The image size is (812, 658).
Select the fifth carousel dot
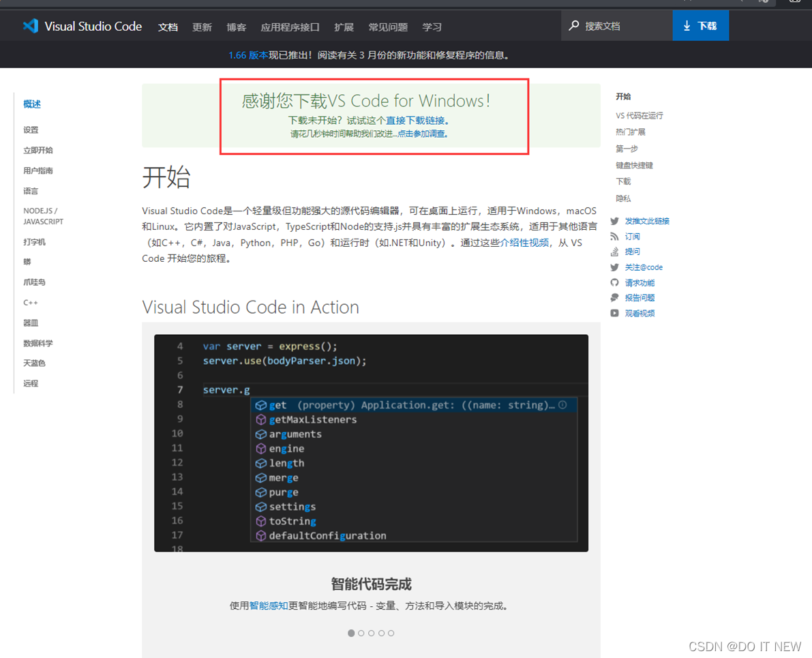point(391,633)
